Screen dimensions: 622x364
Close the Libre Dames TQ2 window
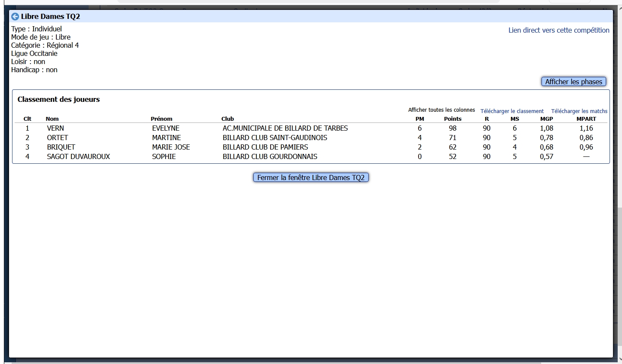[311, 177]
